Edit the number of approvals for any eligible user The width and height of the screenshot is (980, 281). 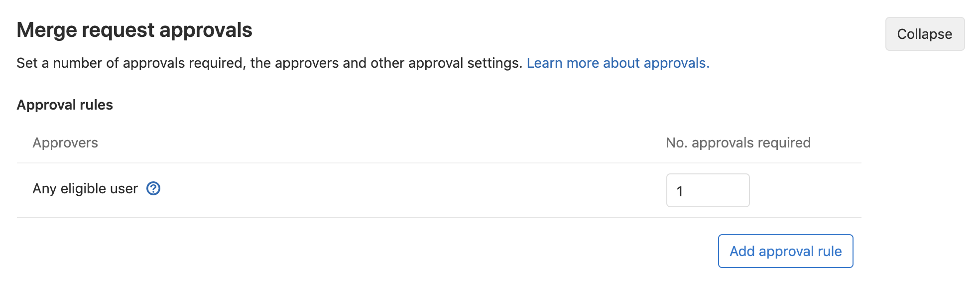pos(708,190)
